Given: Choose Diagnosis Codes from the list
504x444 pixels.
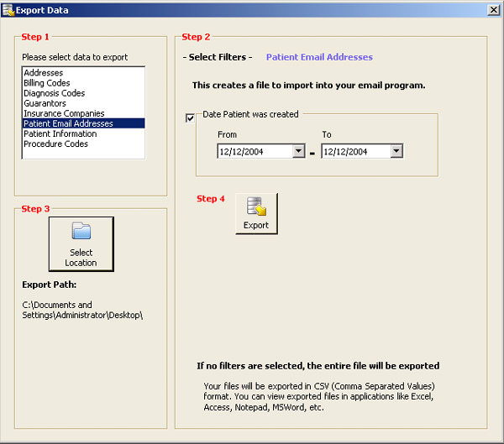Looking at the screenshot, I should (54, 93).
